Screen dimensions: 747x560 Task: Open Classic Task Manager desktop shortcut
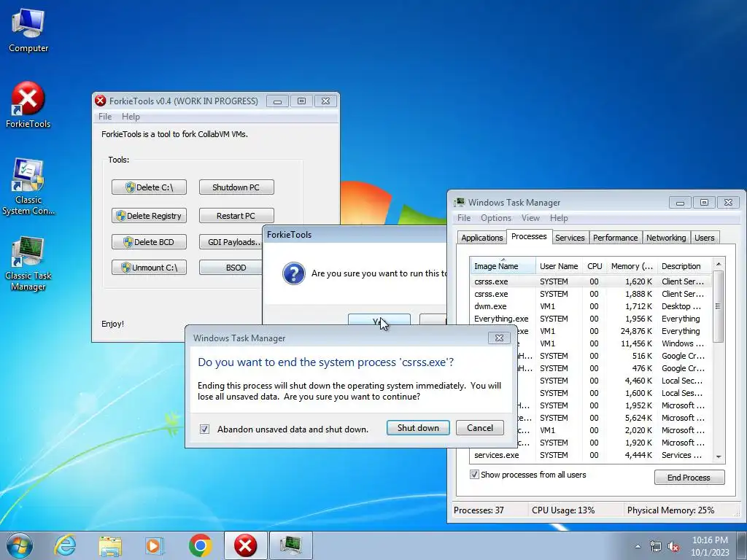point(28,262)
